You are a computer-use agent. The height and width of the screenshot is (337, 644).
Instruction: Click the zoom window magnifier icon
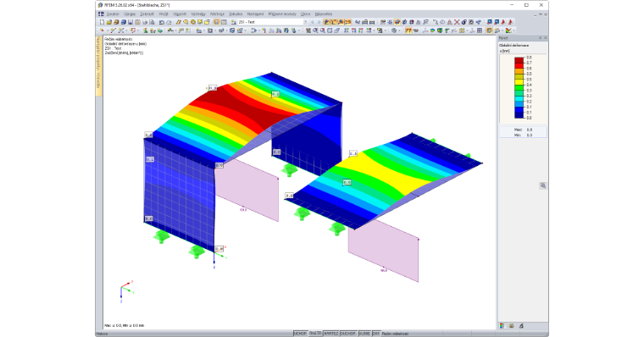315,30
